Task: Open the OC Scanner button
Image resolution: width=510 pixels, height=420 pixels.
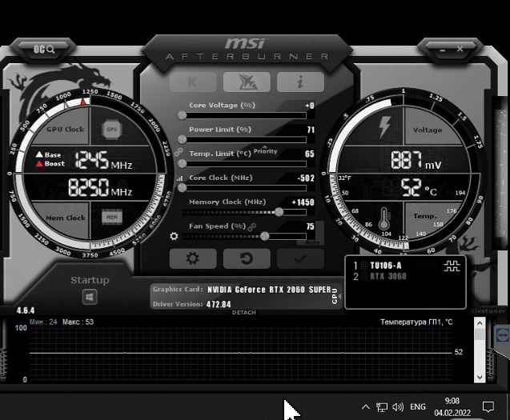Action: (44, 49)
